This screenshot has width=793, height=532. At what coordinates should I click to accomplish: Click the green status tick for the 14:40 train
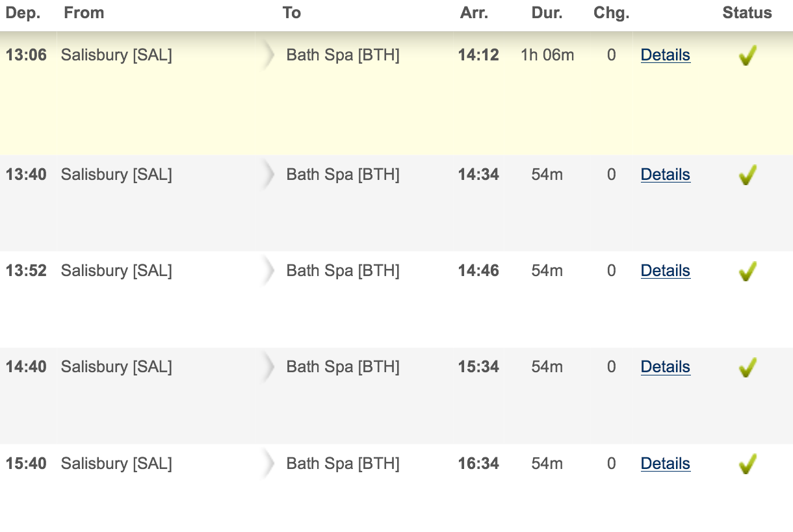(x=747, y=368)
